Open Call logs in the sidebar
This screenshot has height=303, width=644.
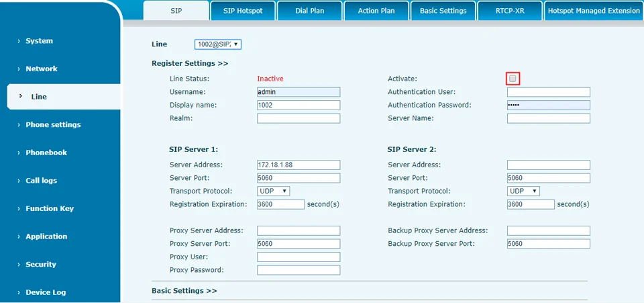click(42, 181)
